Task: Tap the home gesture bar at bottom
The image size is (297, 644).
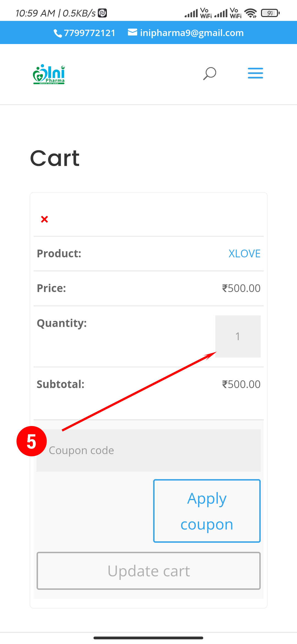Action: pyautogui.click(x=148, y=638)
